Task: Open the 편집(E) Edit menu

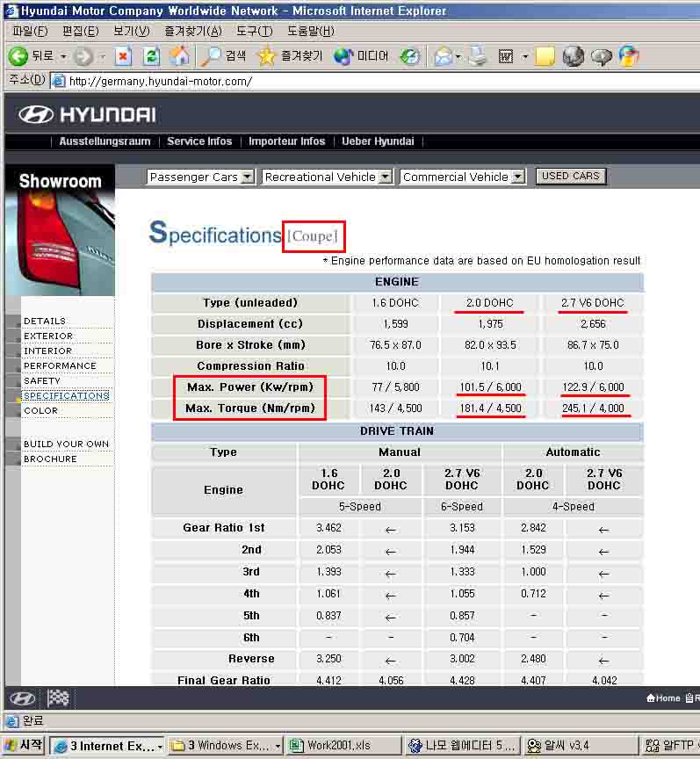Action: tap(80, 32)
